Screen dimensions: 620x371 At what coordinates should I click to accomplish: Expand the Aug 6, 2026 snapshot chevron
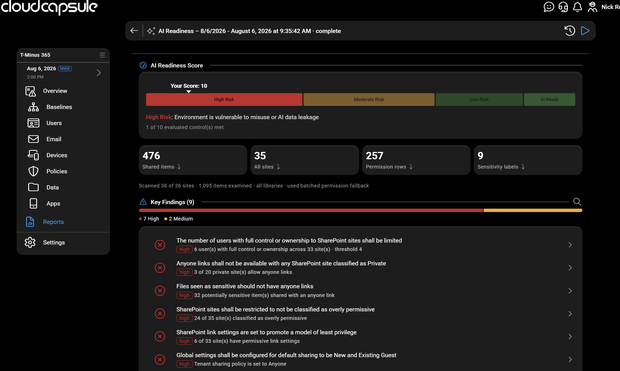(98, 73)
